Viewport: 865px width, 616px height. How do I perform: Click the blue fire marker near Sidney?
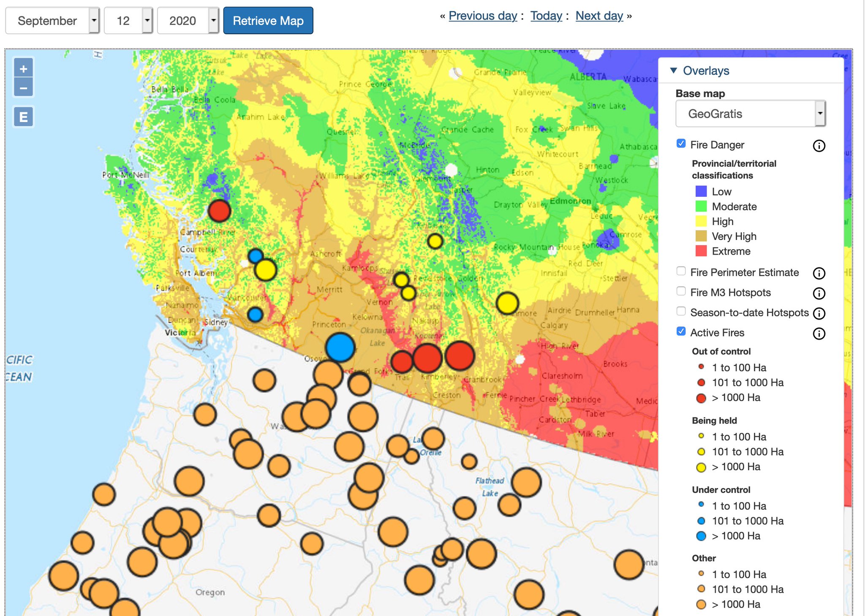tap(255, 315)
